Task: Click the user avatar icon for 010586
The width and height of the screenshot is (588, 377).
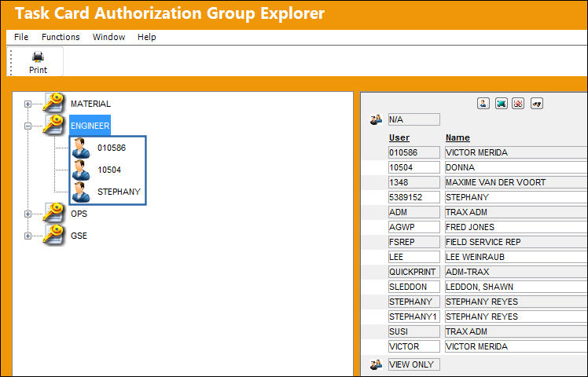Action: click(x=81, y=148)
